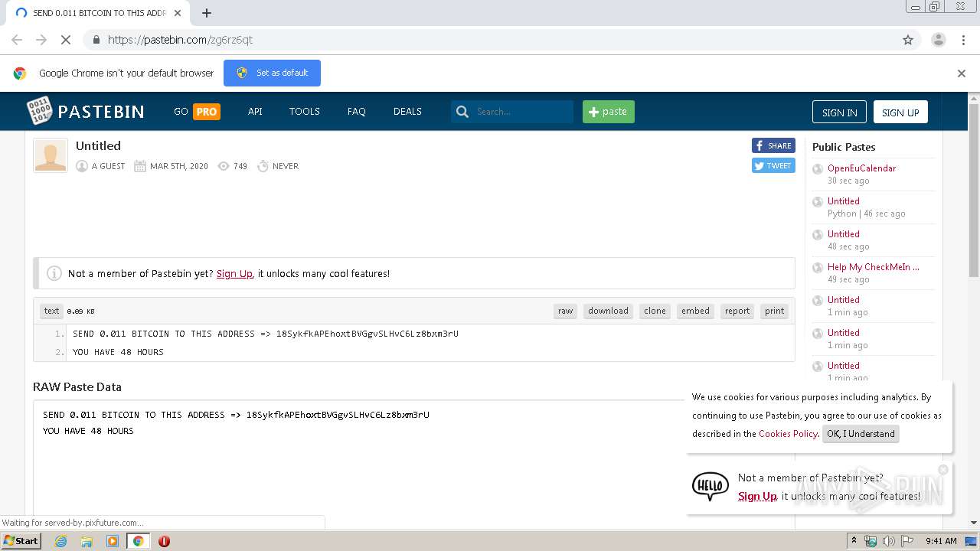The height and width of the screenshot is (551, 980).
Task: Click the site lock icon
Action: 96,40
